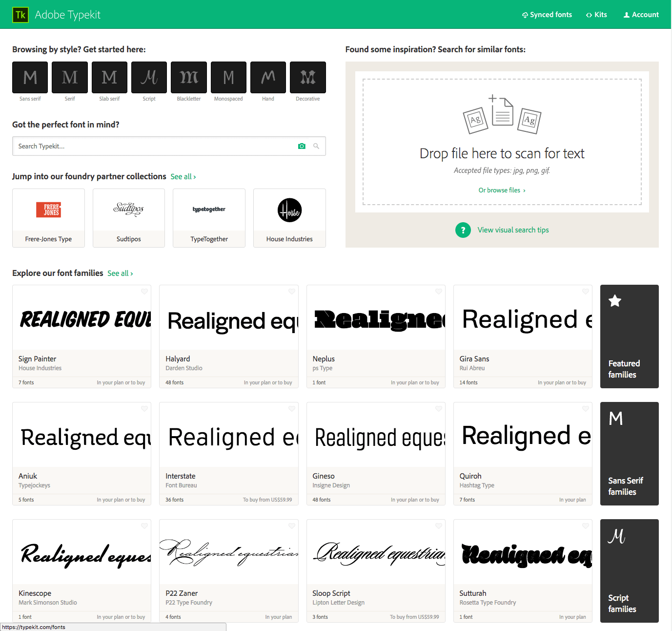The width and height of the screenshot is (672, 631).
Task: Click View visual search tips
Action: pyautogui.click(x=513, y=230)
